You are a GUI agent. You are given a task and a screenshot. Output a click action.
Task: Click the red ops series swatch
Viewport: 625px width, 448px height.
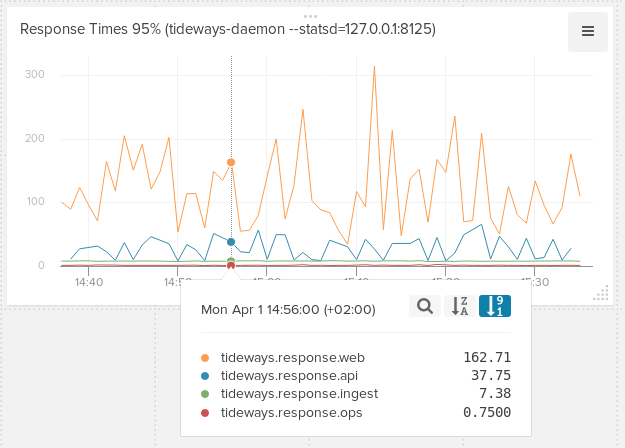click(x=205, y=413)
